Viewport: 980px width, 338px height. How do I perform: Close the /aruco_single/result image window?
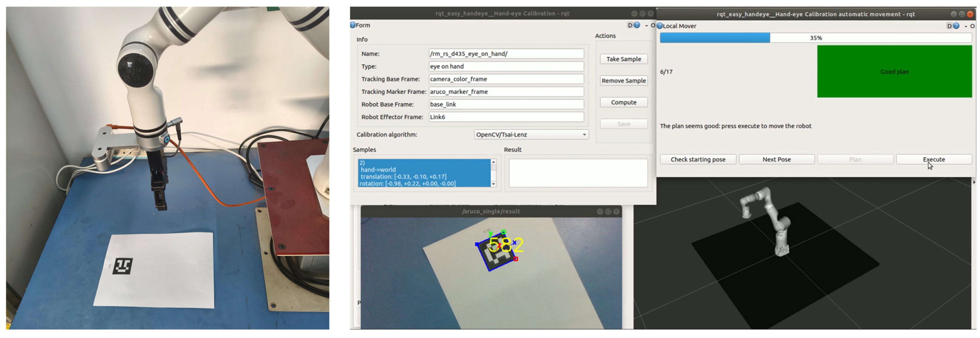(616, 211)
